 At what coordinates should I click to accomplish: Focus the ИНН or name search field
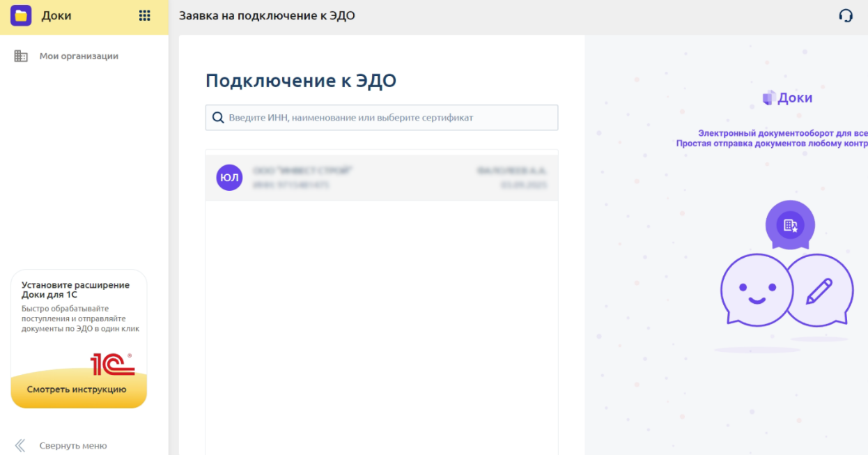pos(382,118)
